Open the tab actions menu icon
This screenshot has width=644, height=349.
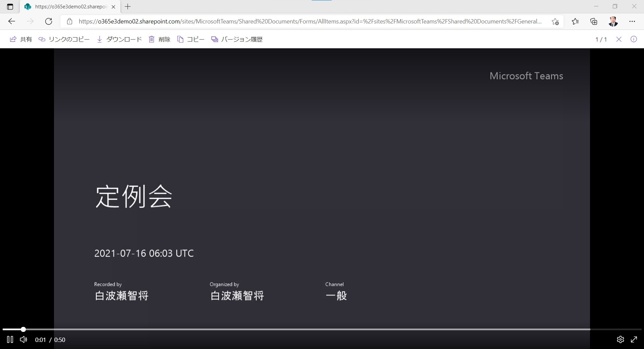pyautogui.click(x=10, y=7)
